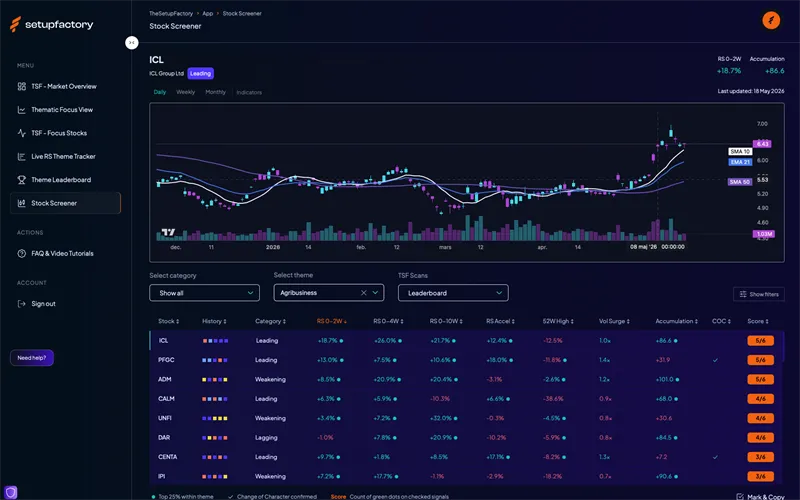The height and width of the screenshot is (500, 800).
Task: Toggle the Mark & Copy checkbox
Action: [x=740, y=496]
